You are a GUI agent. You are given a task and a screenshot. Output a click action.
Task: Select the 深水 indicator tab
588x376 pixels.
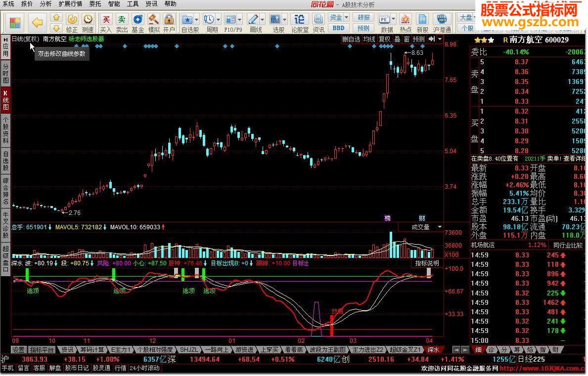pos(433,350)
